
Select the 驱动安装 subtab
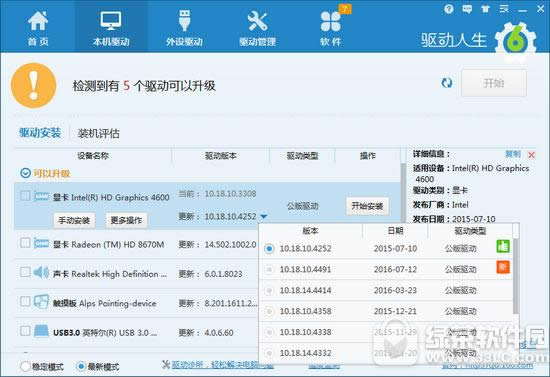40,133
